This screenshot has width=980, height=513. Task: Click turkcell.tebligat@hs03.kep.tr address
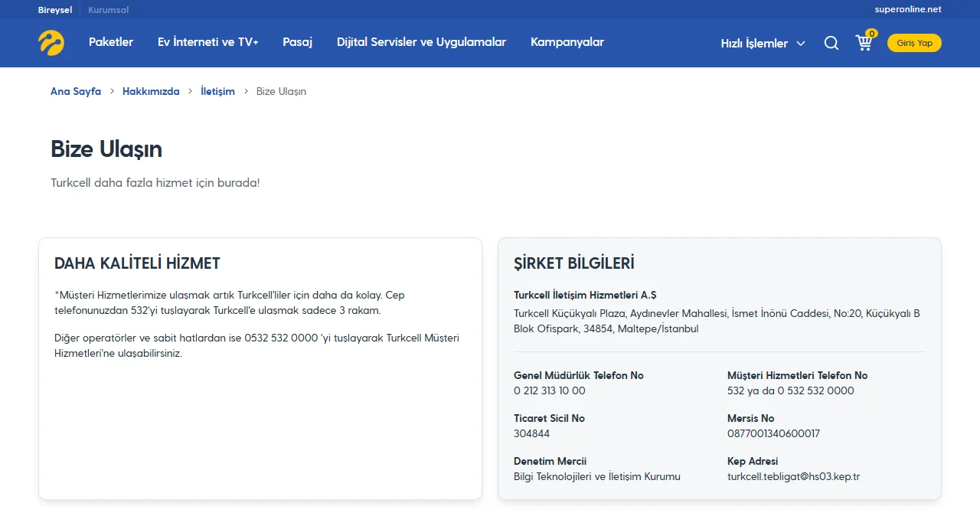click(793, 476)
